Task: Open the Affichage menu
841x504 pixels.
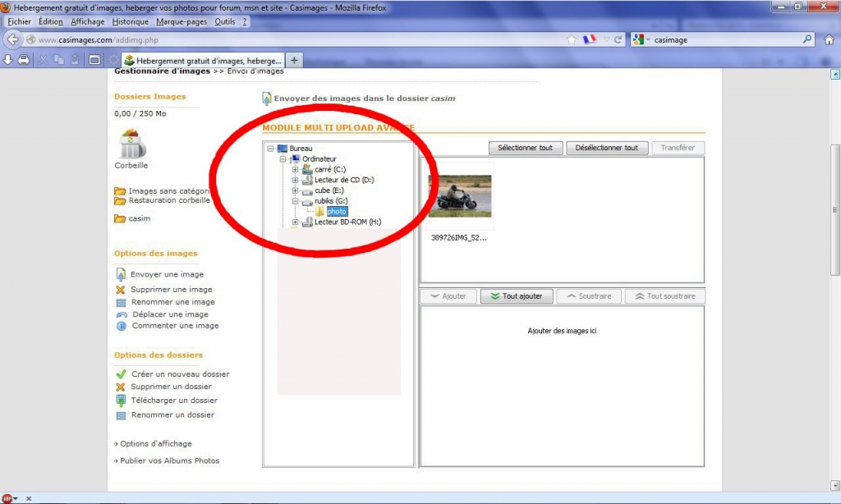Action: [x=87, y=21]
